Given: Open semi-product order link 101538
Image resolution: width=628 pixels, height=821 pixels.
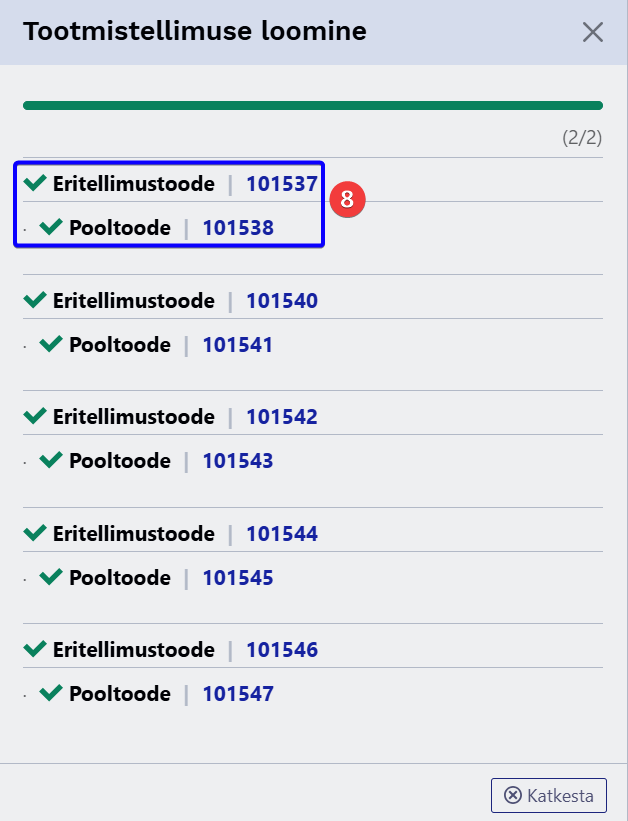Looking at the screenshot, I should point(238,228).
